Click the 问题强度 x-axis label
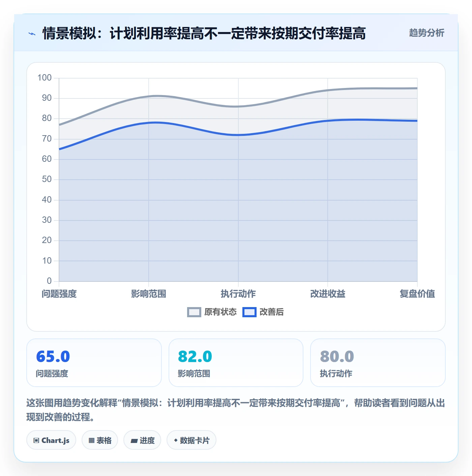The height and width of the screenshot is (476, 472). 59,294
